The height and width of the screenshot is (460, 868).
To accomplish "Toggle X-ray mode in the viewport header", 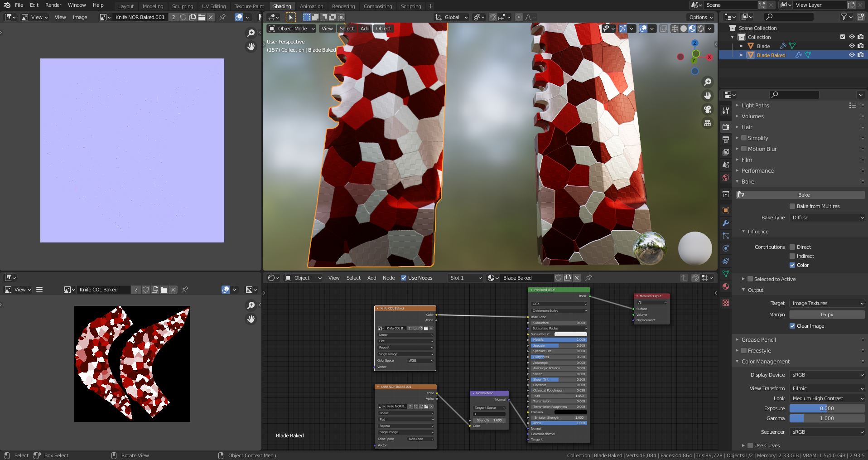I will coord(663,28).
